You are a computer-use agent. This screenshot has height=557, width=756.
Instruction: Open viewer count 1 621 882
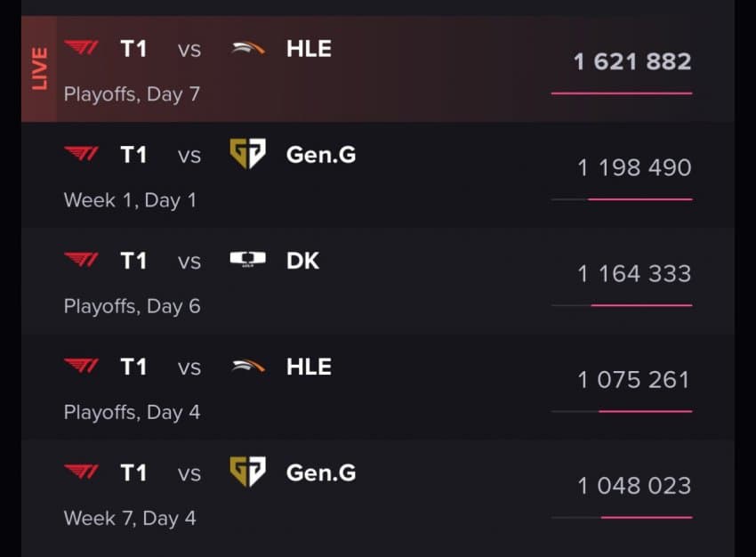(x=632, y=61)
